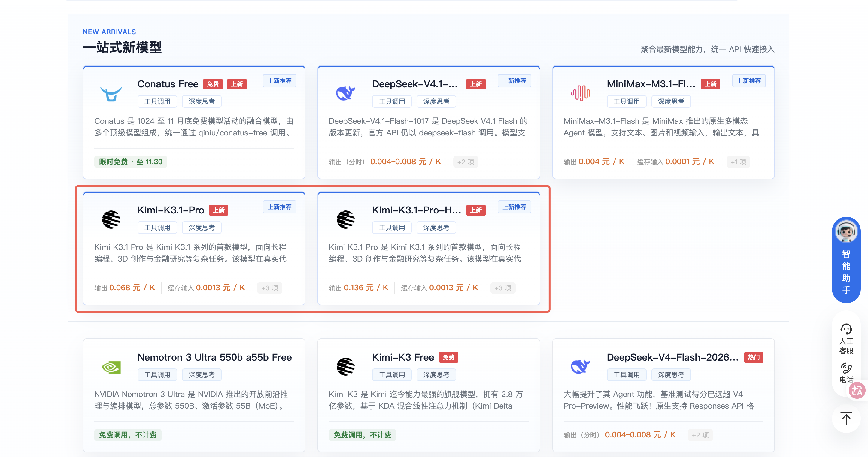Expand the +3 项 pricing on Kimi-K3.1-Pro card
The width and height of the screenshot is (868, 457).
[x=270, y=288]
